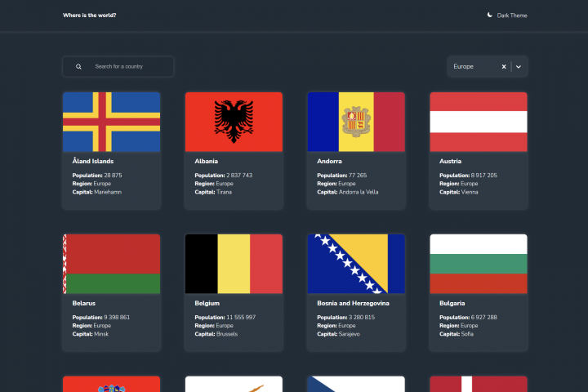Open the Belgium flag image
The height and width of the screenshot is (392, 588).
pos(234,264)
